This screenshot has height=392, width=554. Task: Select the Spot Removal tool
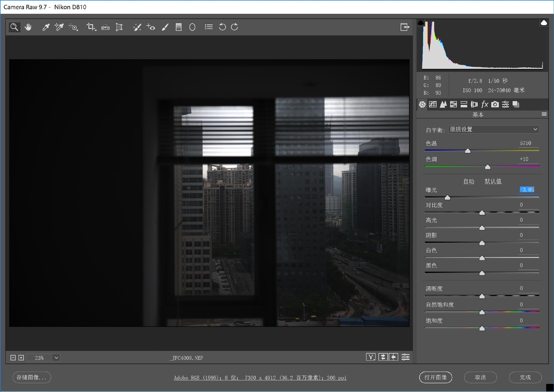click(x=137, y=27)
